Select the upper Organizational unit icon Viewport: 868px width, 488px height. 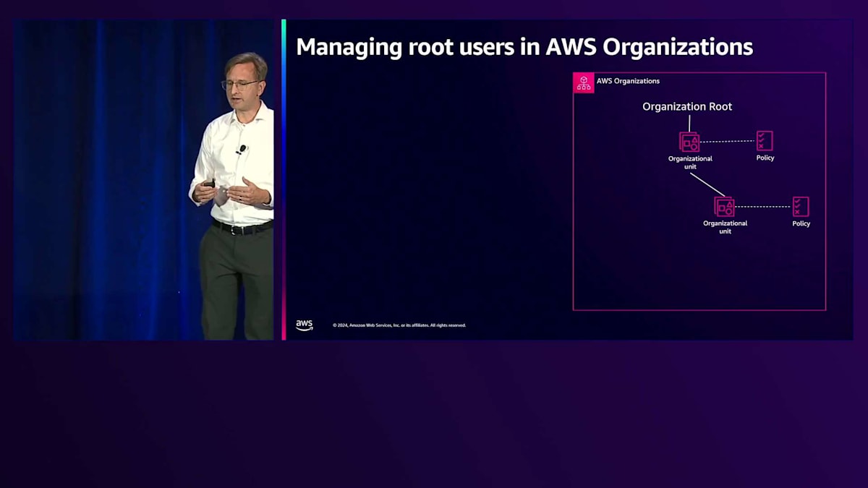pos(689,142)
